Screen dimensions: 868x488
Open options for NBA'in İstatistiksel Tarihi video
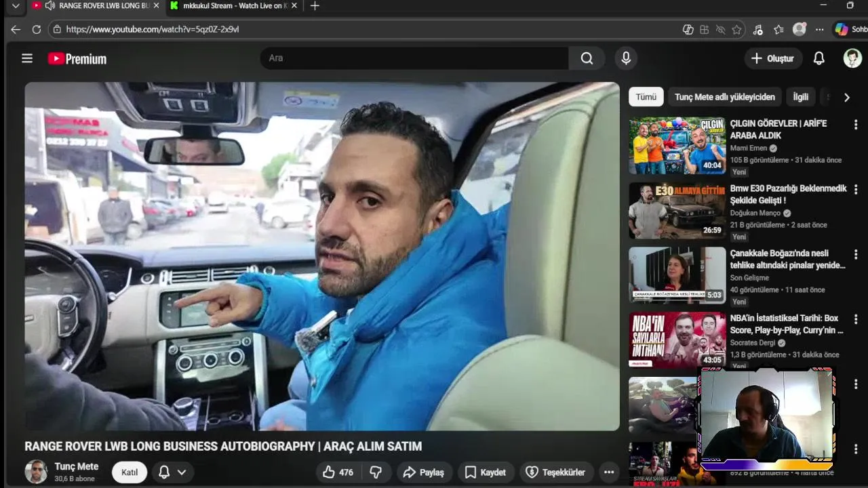[856, 319]
